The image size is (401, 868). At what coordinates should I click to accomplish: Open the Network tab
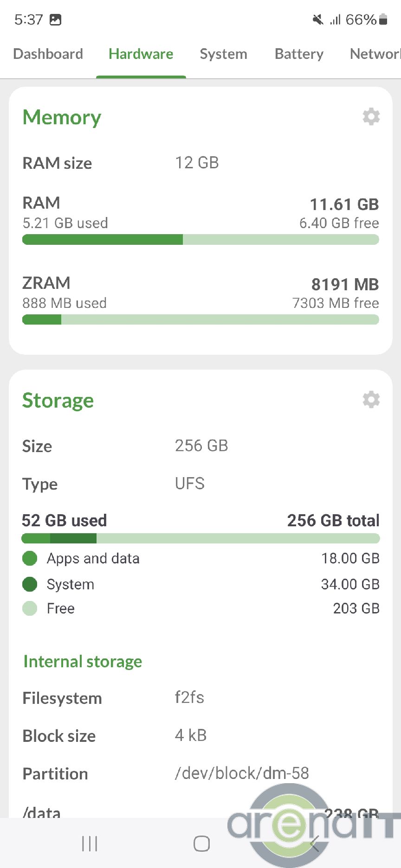point(375,54)
